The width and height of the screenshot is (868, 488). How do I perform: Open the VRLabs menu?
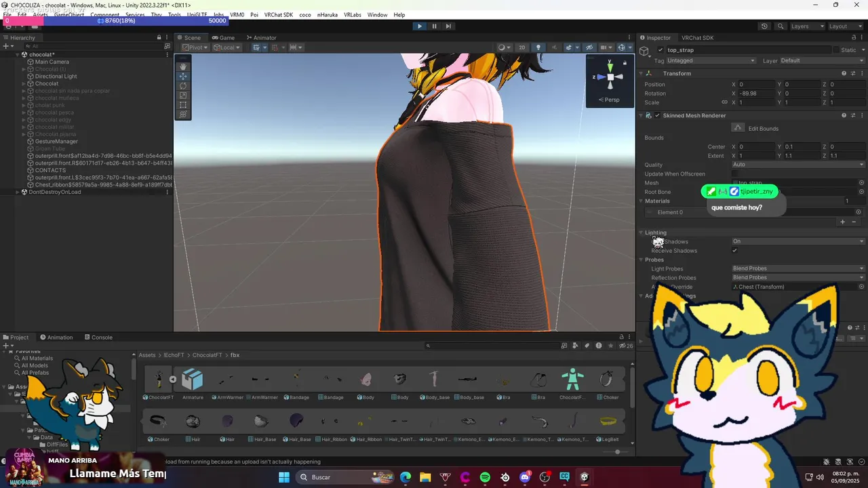[352, 15]
